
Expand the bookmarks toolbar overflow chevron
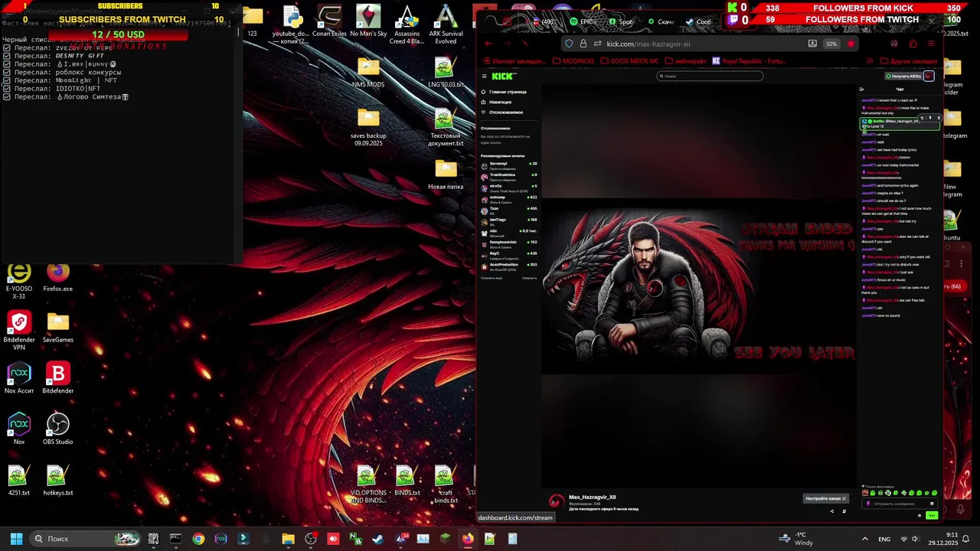870,60
